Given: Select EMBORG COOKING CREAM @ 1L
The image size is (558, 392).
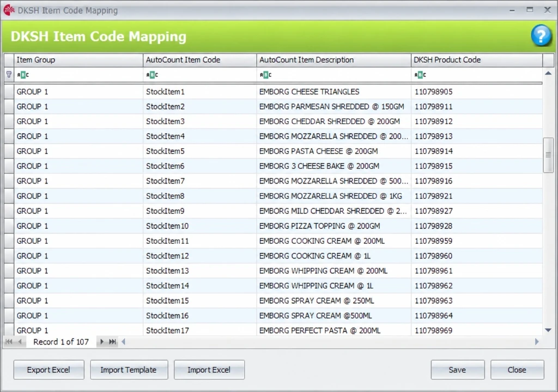Looking at the screenshot, I should 334,256.
